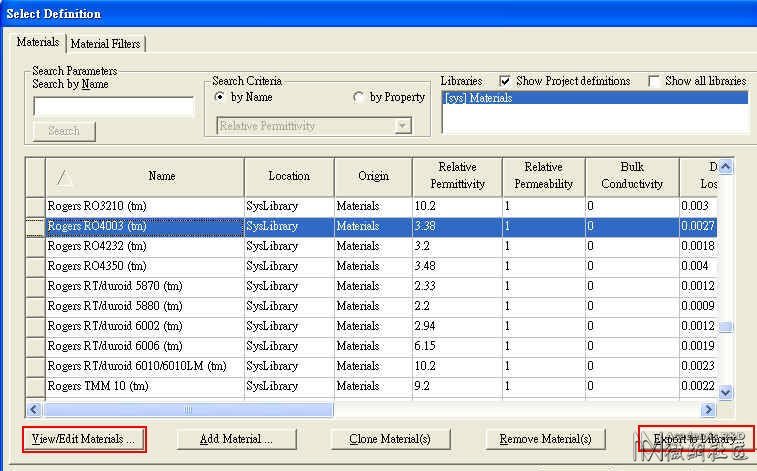Open the Material Filters tab
757x471 pixels.
pos(105,43)
